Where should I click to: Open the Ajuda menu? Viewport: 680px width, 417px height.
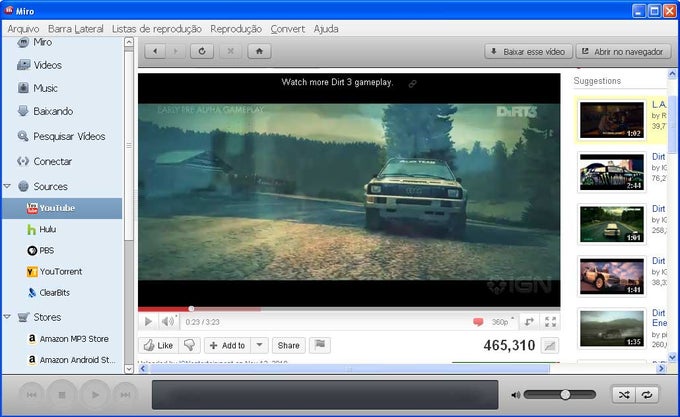[x=326, y=29]
